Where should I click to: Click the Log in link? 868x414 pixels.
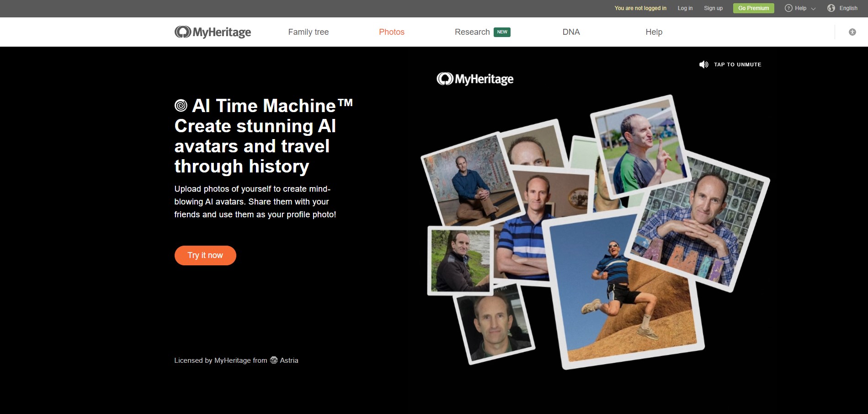pyautogui.click(x=685, y=8)
